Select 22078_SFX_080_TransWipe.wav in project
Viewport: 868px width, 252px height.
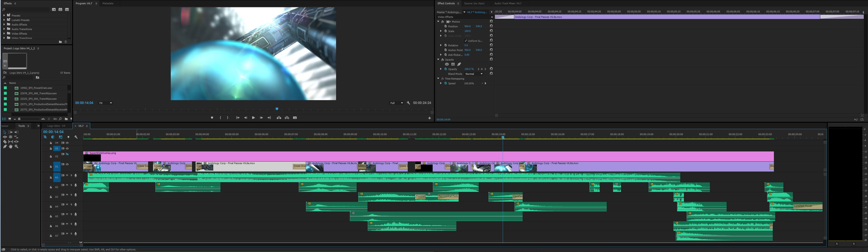(38, 93)
